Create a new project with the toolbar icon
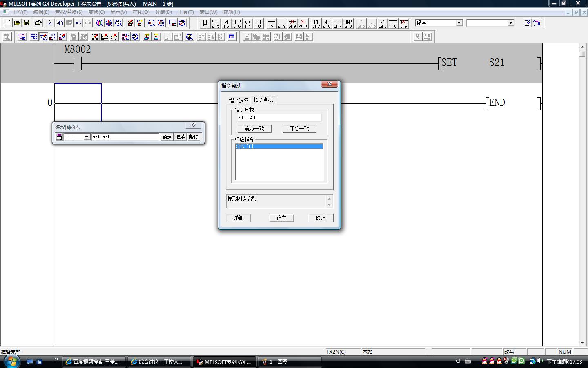The image size is (588, 368). click(8, 23)
